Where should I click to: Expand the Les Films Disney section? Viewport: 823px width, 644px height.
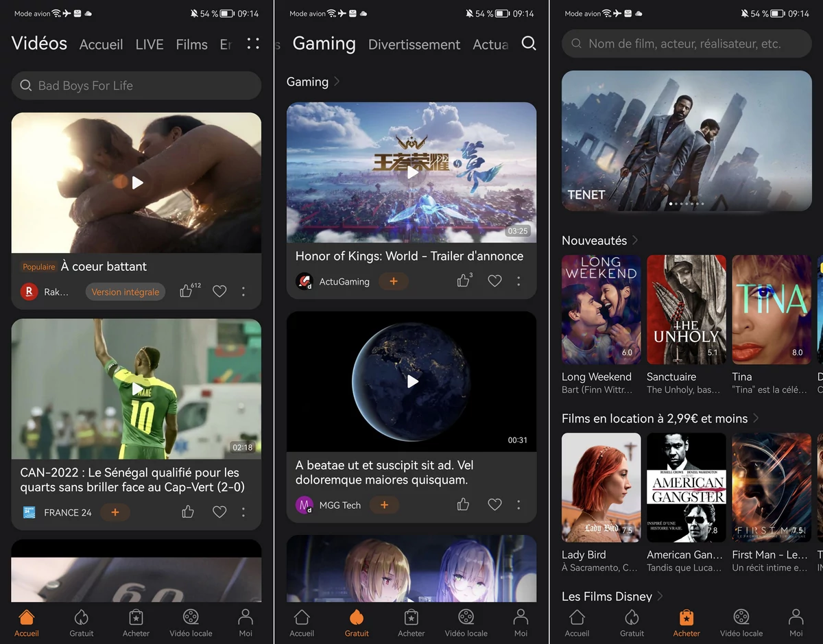660,596
